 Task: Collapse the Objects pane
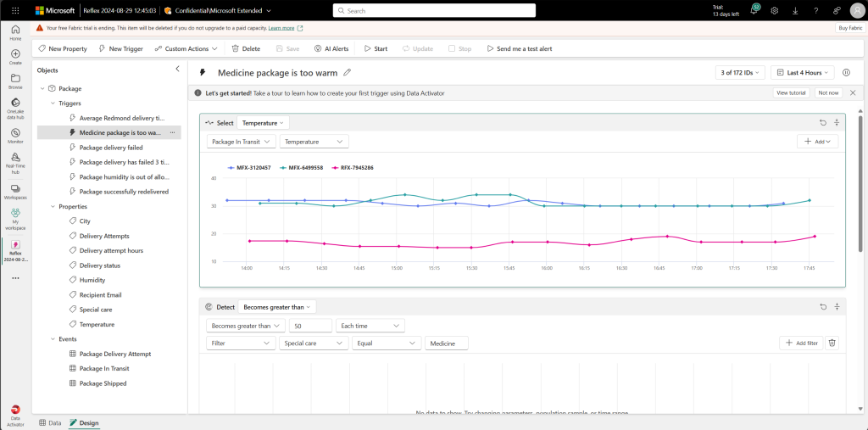pyautogui.click(x=178, y=69)
